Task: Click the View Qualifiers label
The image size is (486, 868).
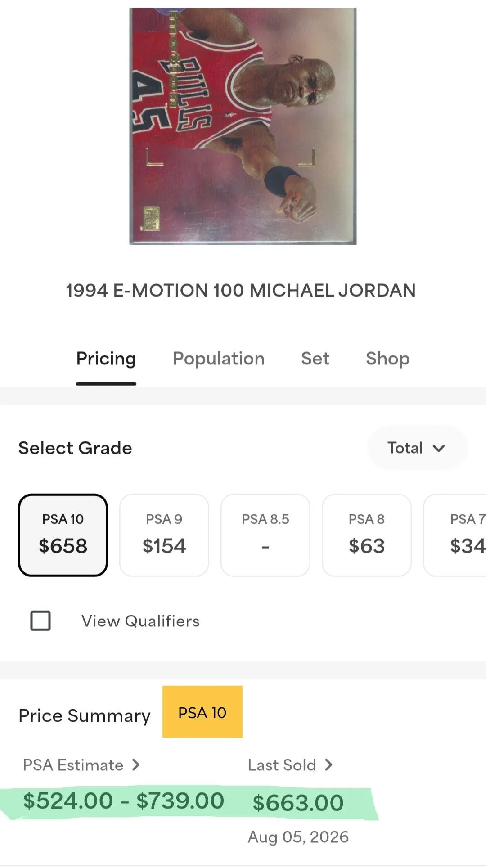Action: (140, 621)
